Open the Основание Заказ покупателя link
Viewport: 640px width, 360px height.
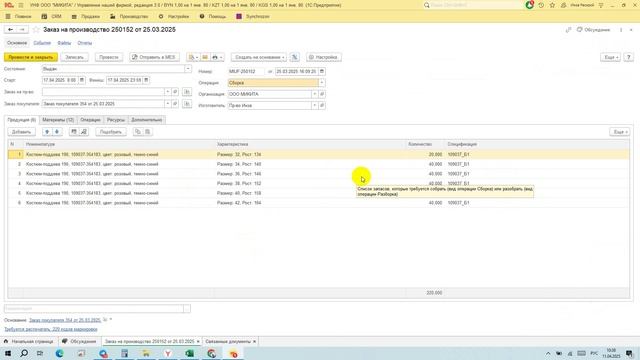coord(65,320)
